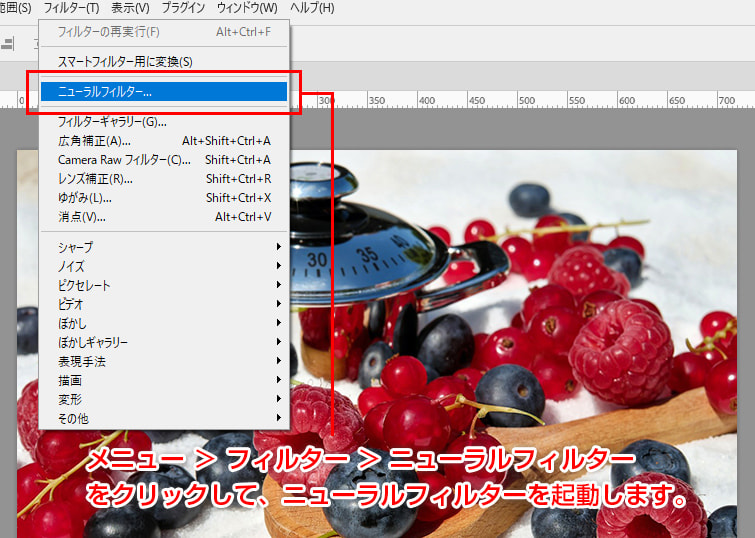Expand the ピクセレート submenu
This screenshot has width=755, height=538.
pyautogui.click(x=164, y=285)
